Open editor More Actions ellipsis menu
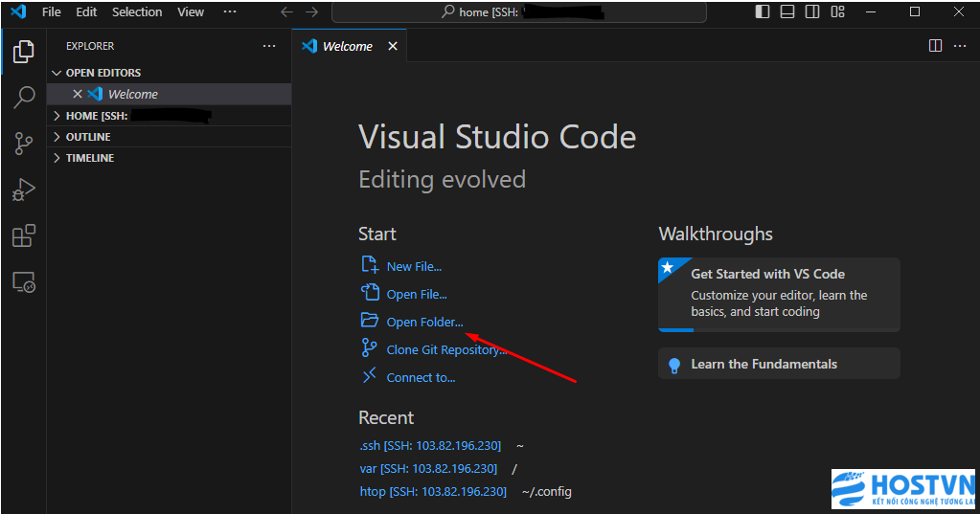The width and height of the screenshot is (980, 514). click(960, 46)
